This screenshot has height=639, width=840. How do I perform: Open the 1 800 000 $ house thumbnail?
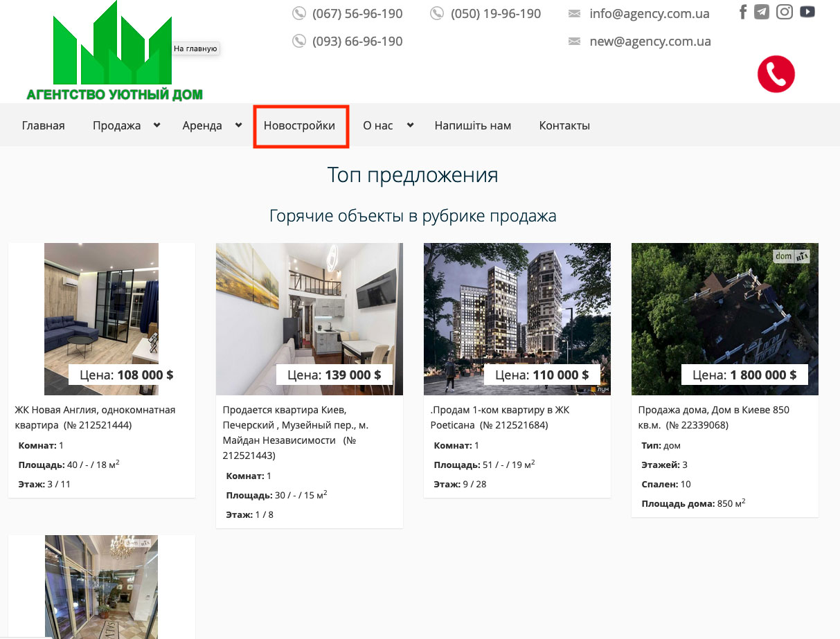tap(724, 318)
